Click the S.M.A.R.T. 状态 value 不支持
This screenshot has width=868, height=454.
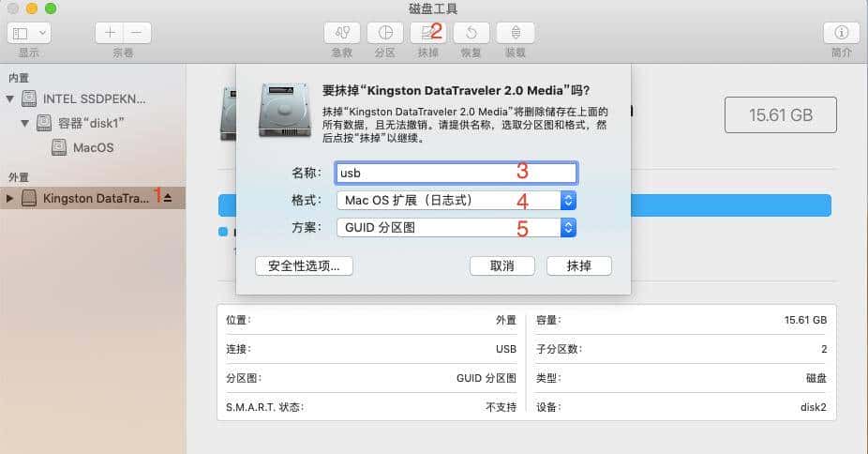coord(501,407)
